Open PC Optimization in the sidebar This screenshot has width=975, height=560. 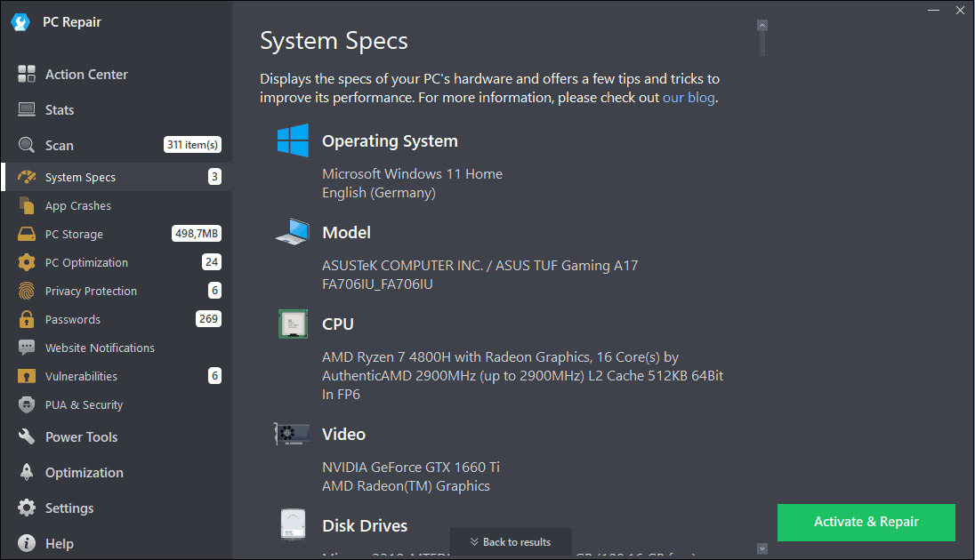pos(117,262)
